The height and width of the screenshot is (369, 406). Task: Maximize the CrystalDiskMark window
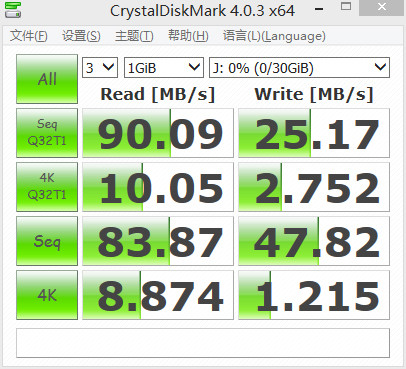pyautogui.click(x=346, y=6)
